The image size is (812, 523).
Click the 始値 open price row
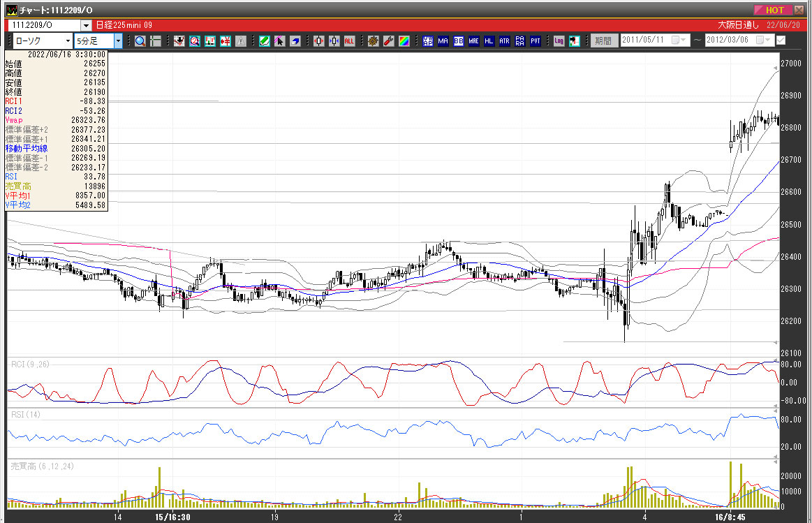(x=55, y=64)
